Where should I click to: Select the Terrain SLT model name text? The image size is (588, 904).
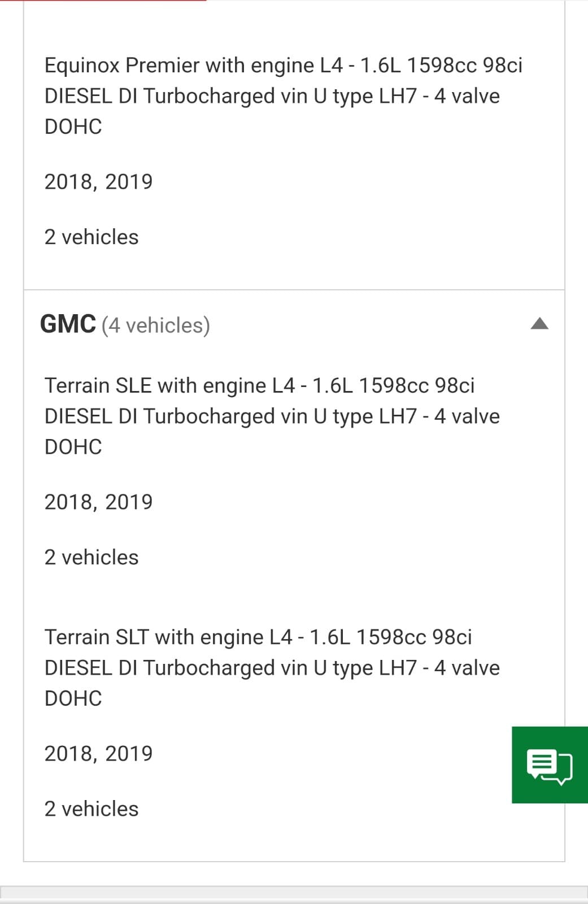98,637
